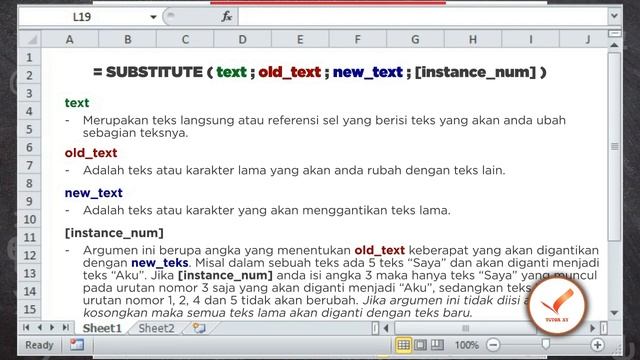Click the Name Box showing L19
The width and height of the screenshot is (640, 360).
[x=82, y=17]
